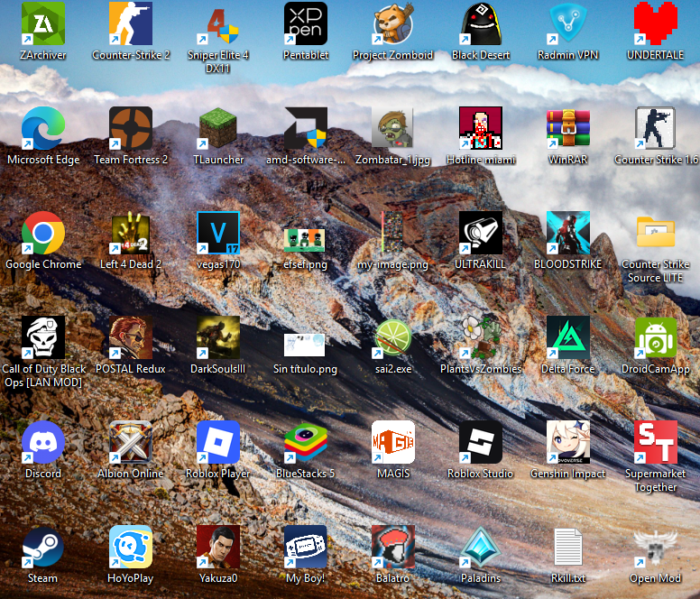
Task: Open the My Boy! emulator icon
Action: [x=306, y=547]
